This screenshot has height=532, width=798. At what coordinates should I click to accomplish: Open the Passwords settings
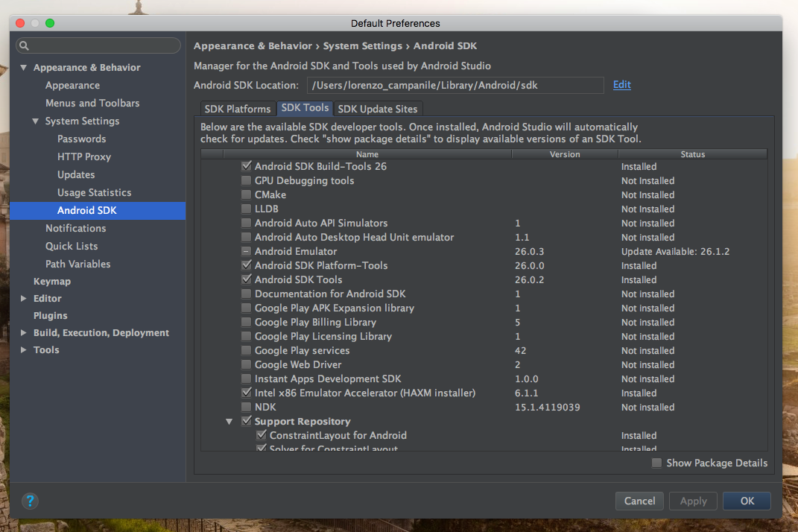click(81, 139)
